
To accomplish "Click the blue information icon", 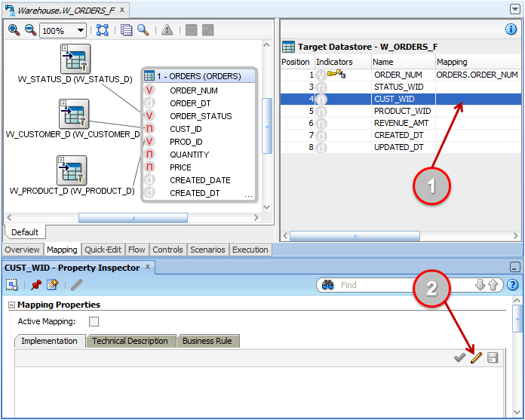I will [x=511, y=29].
